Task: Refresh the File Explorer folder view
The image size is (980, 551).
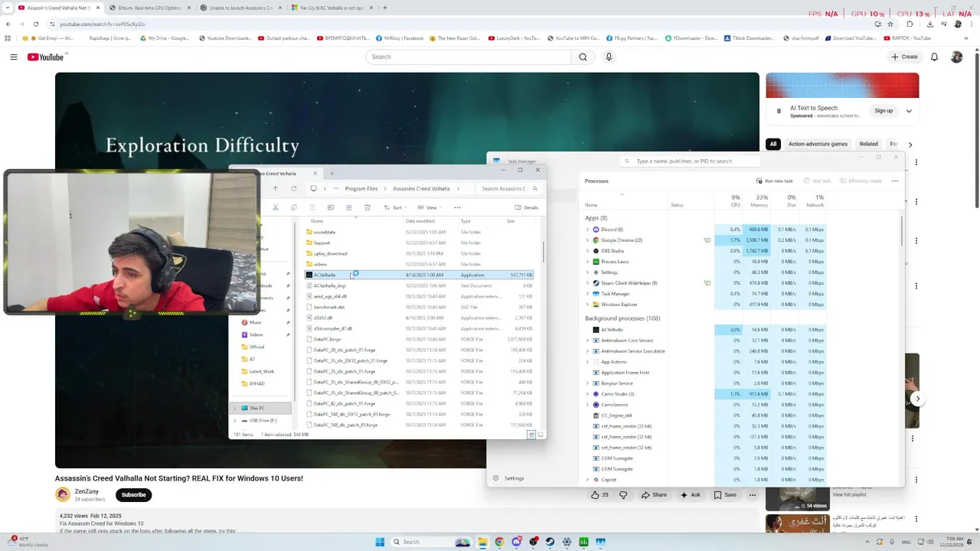Action: pyautogui.click(x=294, y=188)
